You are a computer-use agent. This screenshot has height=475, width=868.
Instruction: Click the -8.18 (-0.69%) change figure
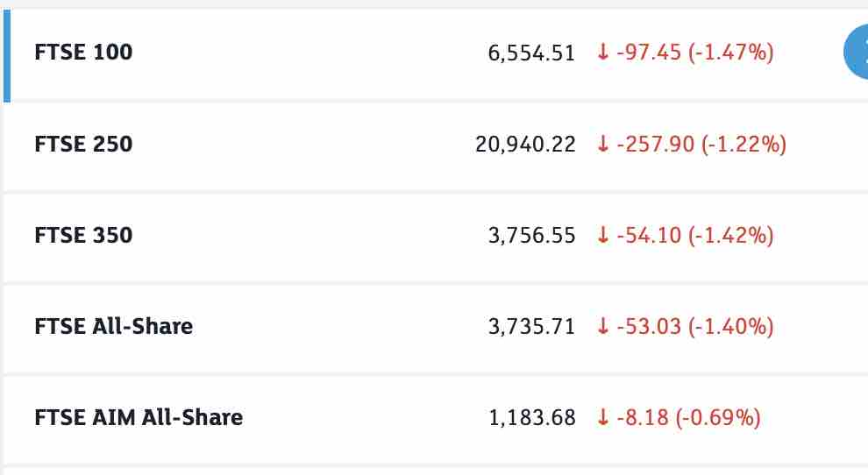[688, 418]
